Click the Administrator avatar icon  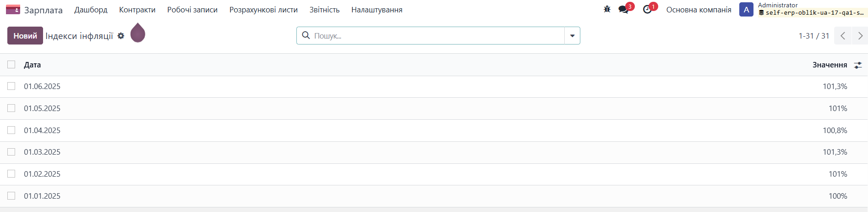(x=746, y=10)
